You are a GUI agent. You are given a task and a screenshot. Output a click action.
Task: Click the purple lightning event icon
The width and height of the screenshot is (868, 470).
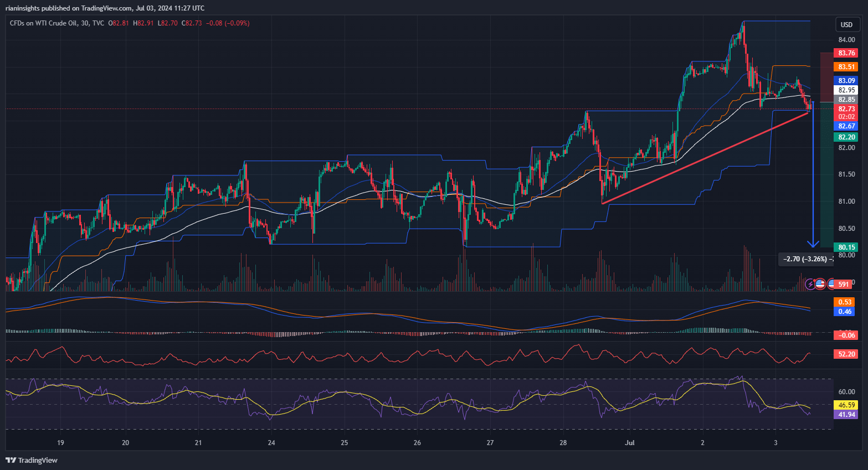(x=811, y=284)
